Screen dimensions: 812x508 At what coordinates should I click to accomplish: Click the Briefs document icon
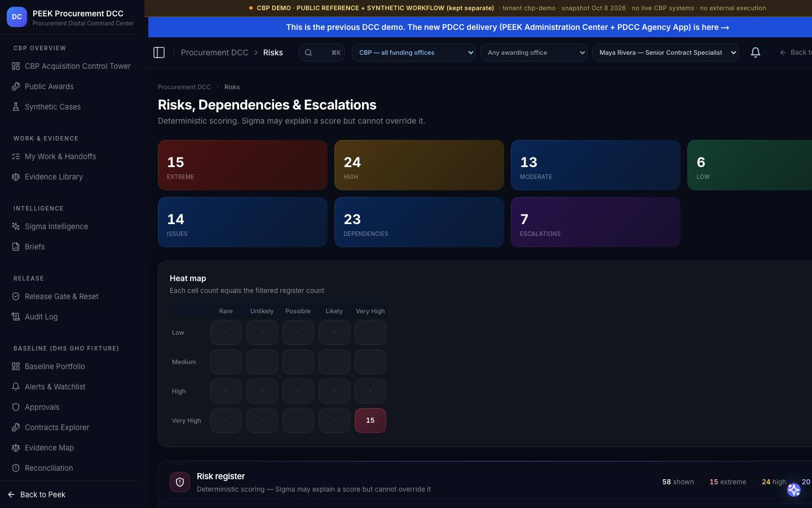coord(16,247)
